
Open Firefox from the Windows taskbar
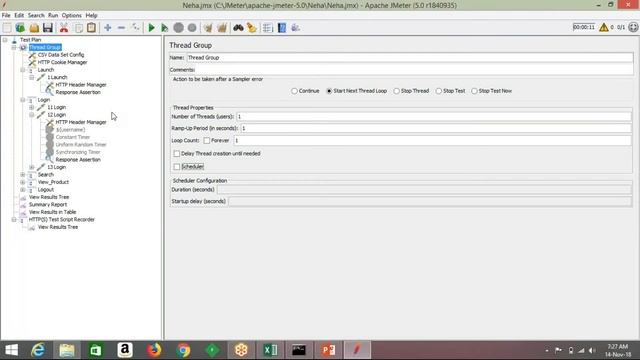154,350
